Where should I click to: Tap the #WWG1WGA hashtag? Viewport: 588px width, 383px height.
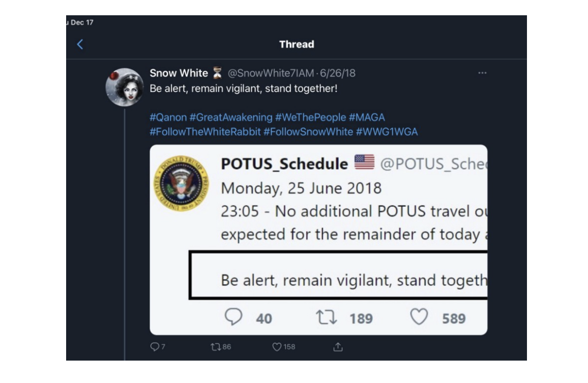(387, 132)
